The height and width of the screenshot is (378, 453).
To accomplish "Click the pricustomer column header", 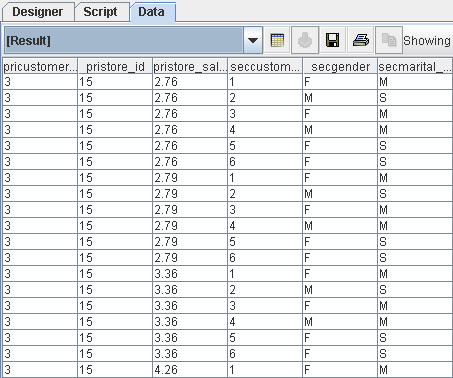I will coord(40,66).
